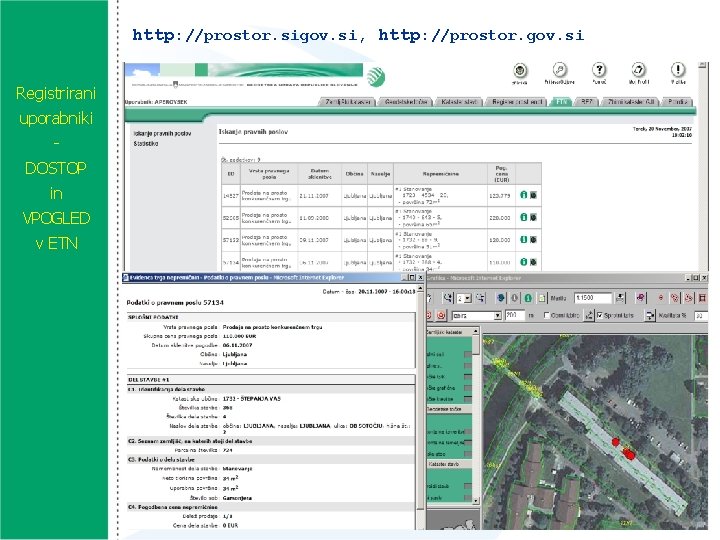Click zoom-in magnifier icon in Grafika toolbar
The image size is (720, 540).
(447, 298)
